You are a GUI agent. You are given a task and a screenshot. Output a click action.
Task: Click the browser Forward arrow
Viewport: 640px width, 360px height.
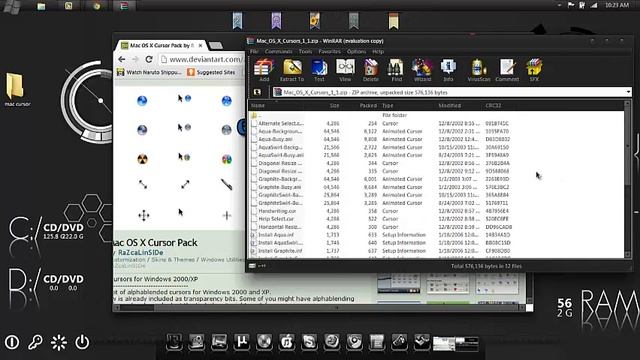tap(135, 59)
